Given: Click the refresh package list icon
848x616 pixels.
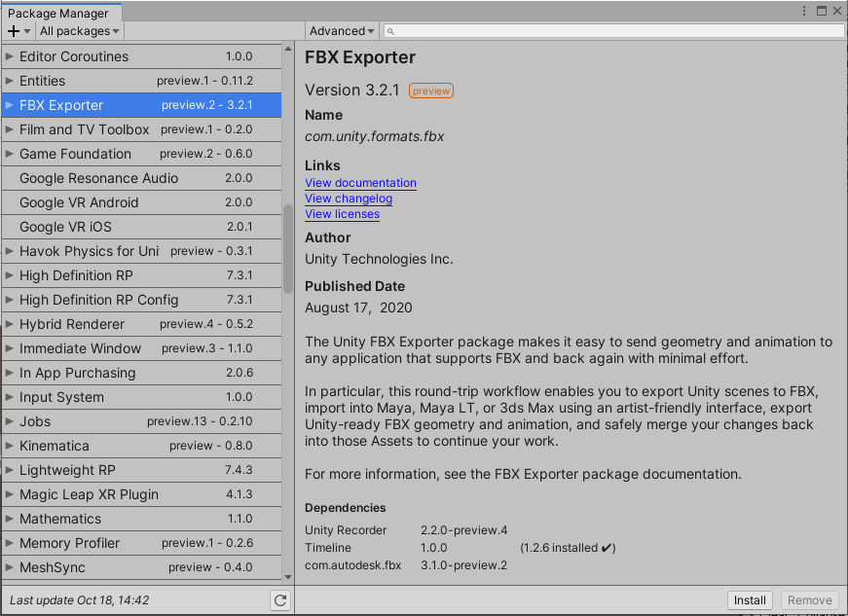Looking at the screenshot, I should (280, 600).
